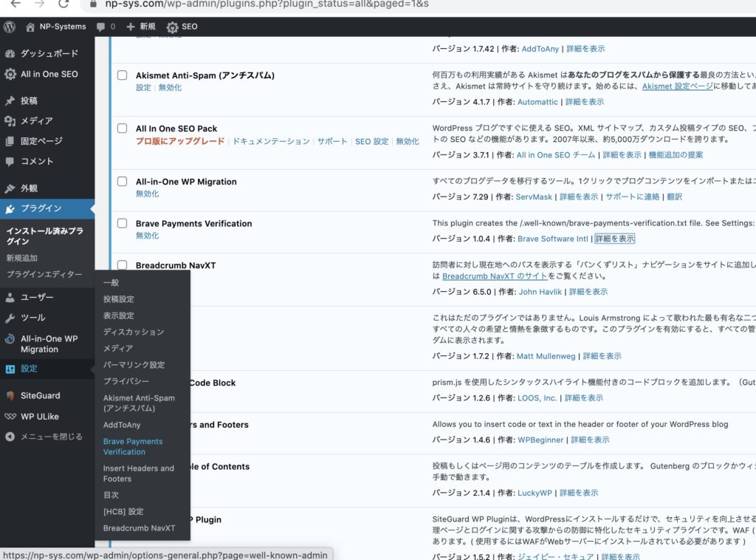Click the 固定ページ pages icon
756x560 pixels.
[x=10, y=141]
